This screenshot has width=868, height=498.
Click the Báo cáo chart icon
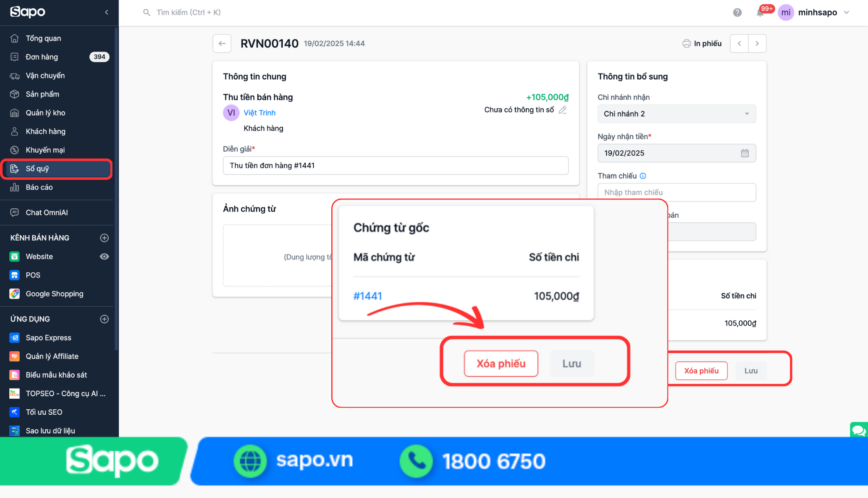point(15,187)
